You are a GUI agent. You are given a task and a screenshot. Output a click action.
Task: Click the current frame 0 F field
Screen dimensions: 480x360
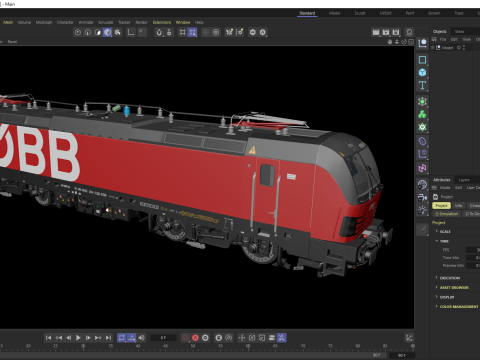coord(163,338)
